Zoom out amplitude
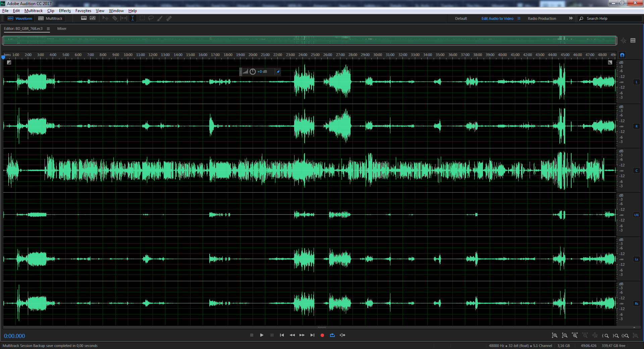 (x=565, y=336)
